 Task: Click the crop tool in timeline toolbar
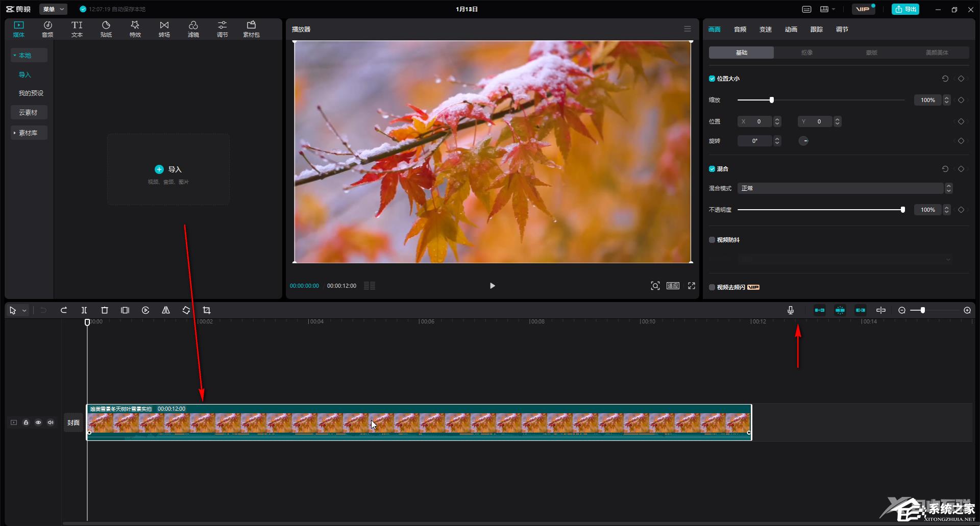[x=207, y=310]
